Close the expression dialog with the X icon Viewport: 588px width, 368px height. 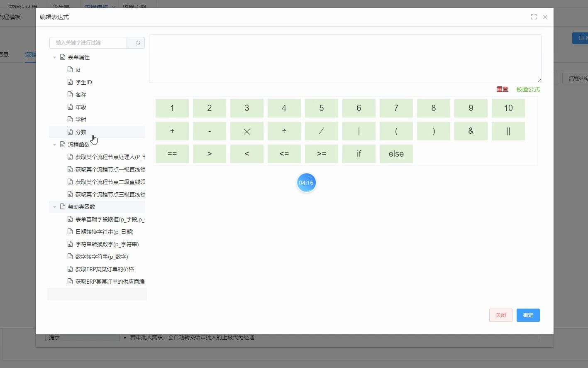[x=545, y=17]
